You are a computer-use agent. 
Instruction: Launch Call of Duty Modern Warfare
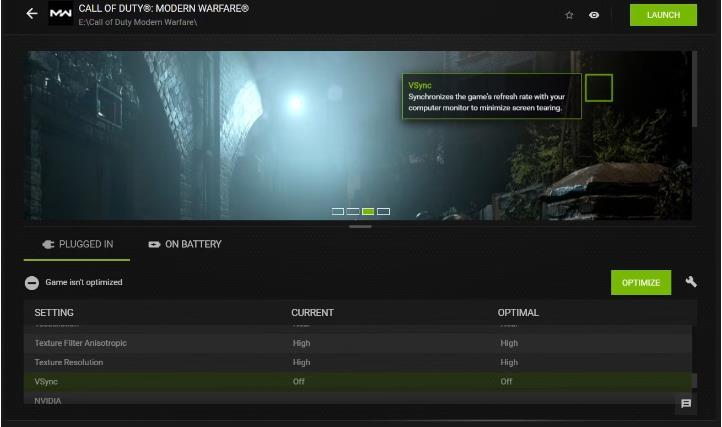point(663,15)
